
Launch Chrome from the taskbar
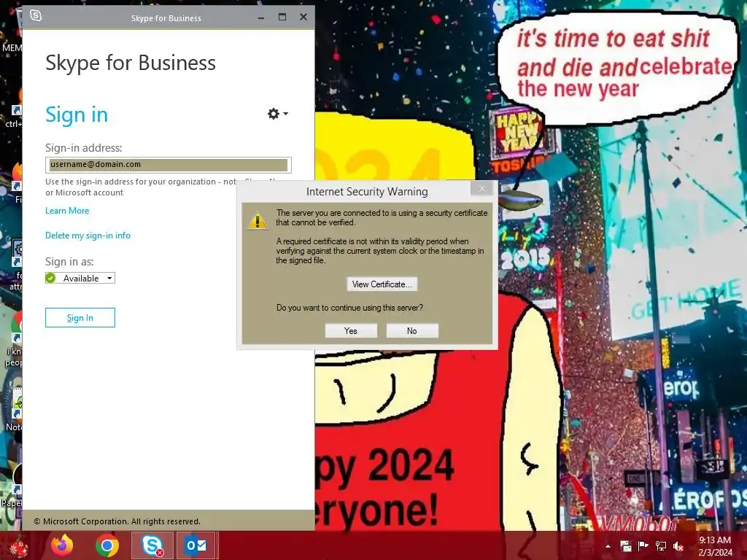click(x=107, y=545)
